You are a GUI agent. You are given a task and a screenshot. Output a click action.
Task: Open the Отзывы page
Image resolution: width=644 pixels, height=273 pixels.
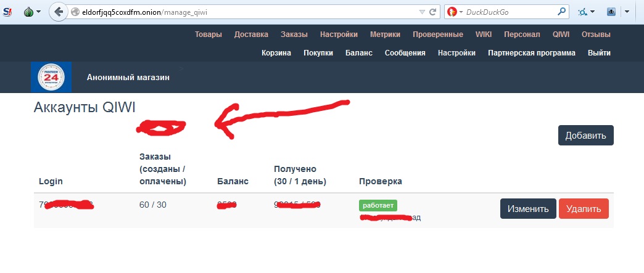click(596, 35)
